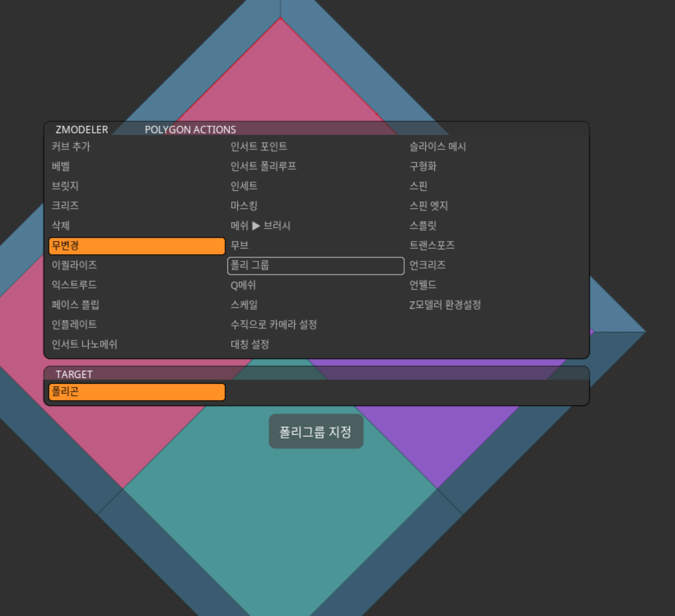Choose 언웰드 action
675x616 pixels.
click(x=495, y=285)
